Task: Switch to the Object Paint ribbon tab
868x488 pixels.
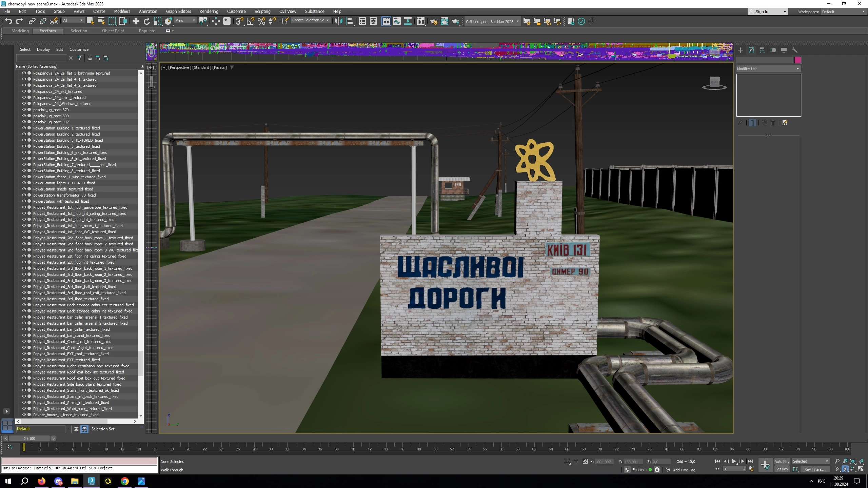Action: 113,31
